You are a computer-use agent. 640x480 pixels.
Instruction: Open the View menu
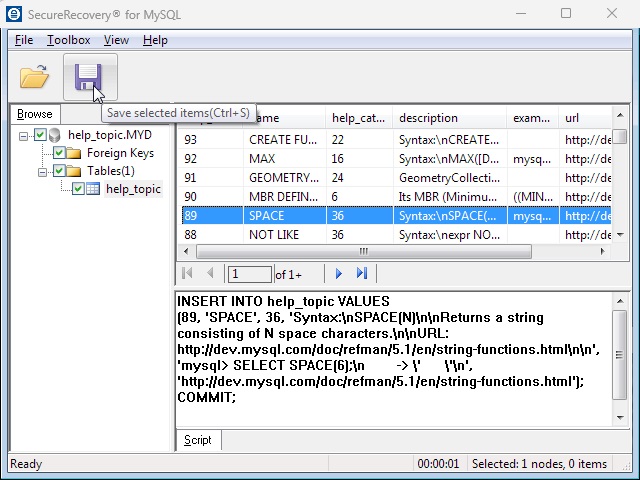(x=116, y=40)
